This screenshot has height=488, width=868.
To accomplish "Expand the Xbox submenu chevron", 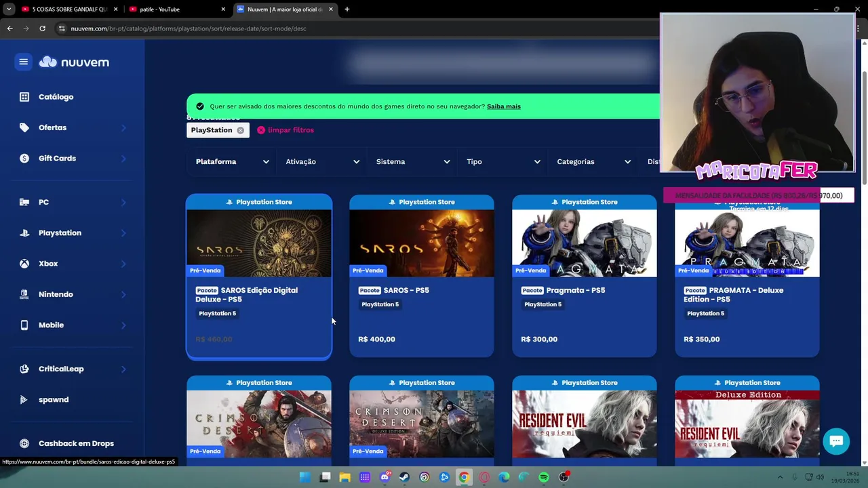I will (123, 264).
